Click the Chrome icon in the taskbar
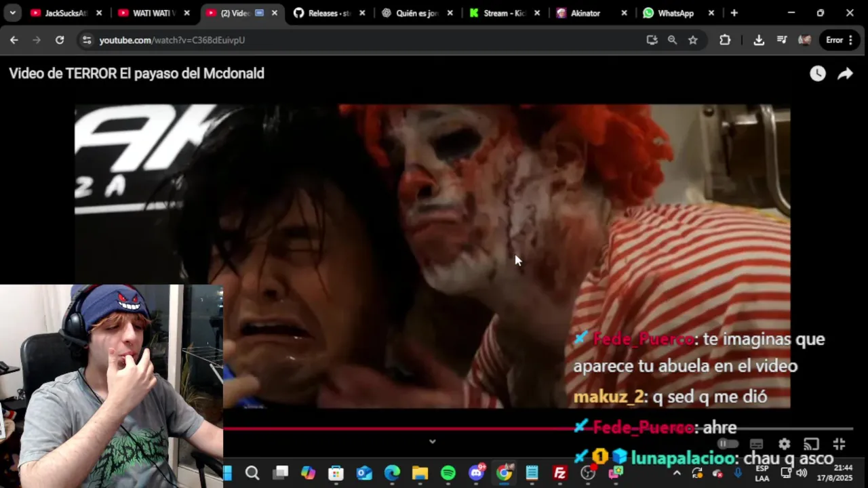The width and height of the screenshot is (868, 488). tap(505, 473)
